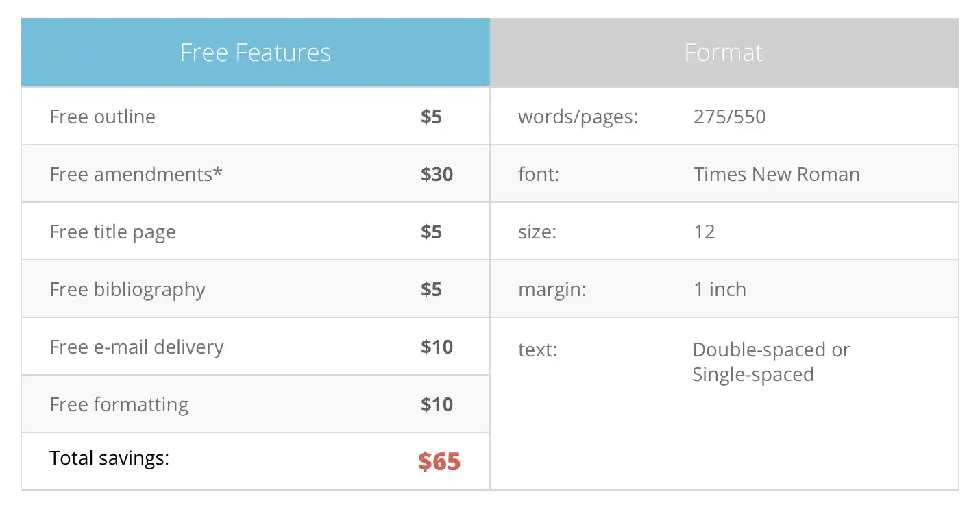Click the $5 price beside Free outline
The image size is (980, 514).
[x=431, y=117]
